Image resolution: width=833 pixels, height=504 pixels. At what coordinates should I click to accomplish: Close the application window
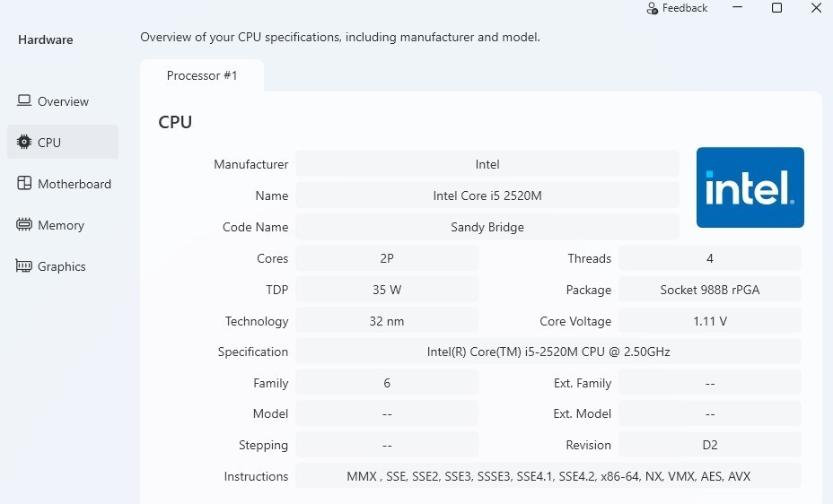(817, 7)
